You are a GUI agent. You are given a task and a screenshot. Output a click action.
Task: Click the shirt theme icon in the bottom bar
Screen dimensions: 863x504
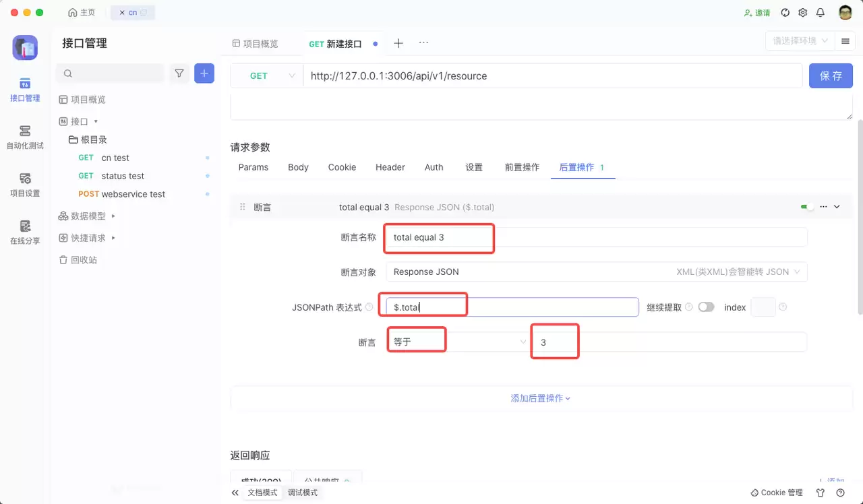pyautogui.click(x=821, y=493)
